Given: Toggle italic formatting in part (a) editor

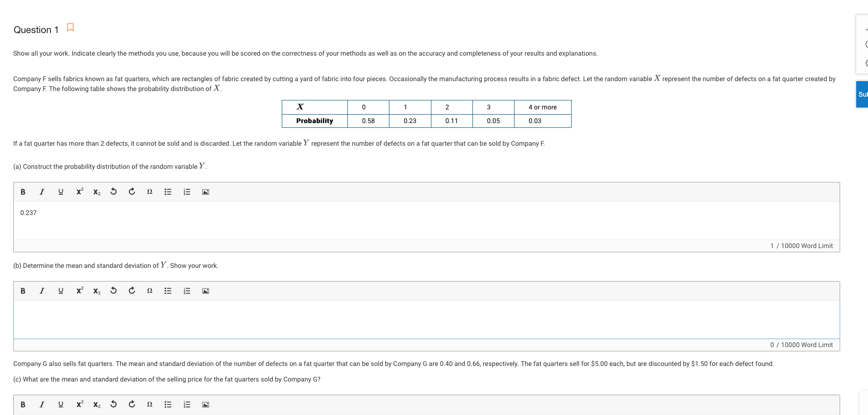Looking at the screenshot, I should pos(42,192).
